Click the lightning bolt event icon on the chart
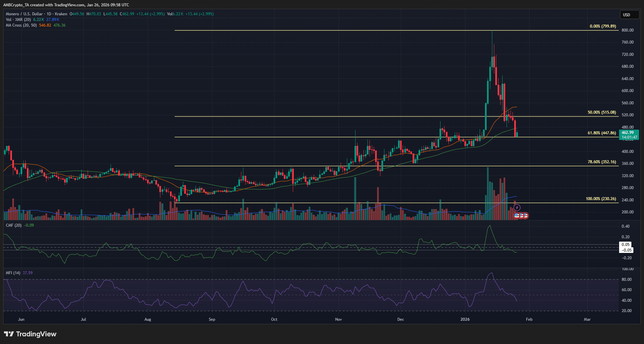This screenshot has width=644, height=344. (517, 207)
